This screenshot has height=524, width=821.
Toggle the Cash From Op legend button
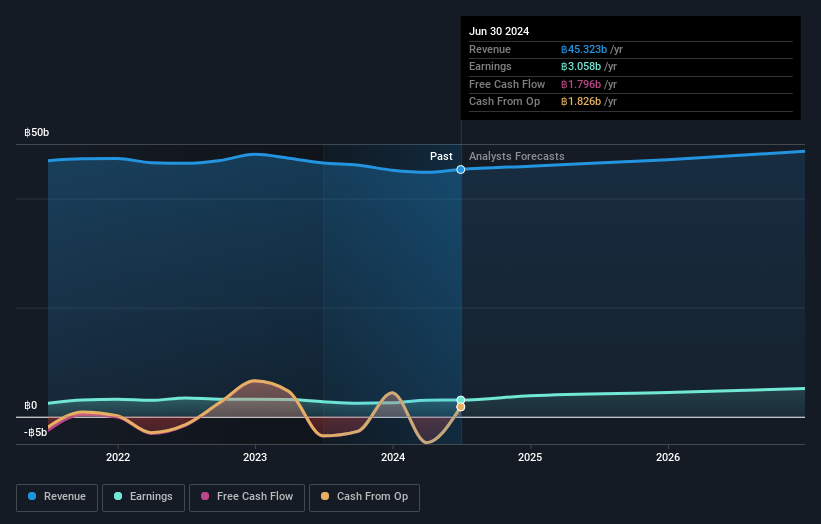point(364,497)
